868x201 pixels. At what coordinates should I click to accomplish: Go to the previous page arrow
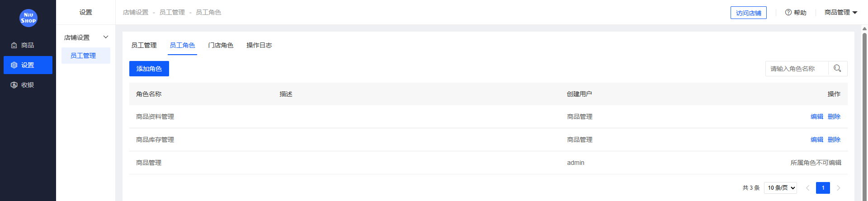tap(807, 188)
